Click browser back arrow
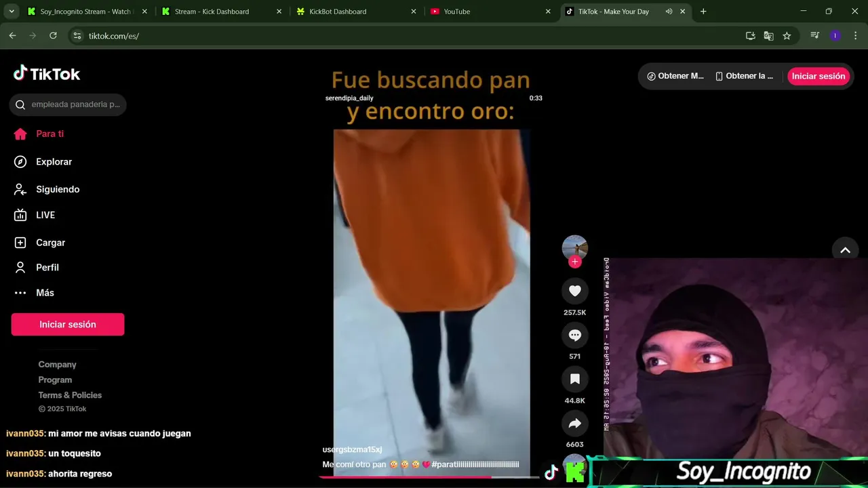Screen dimensions: 868x488 click(x=12, y=36)
